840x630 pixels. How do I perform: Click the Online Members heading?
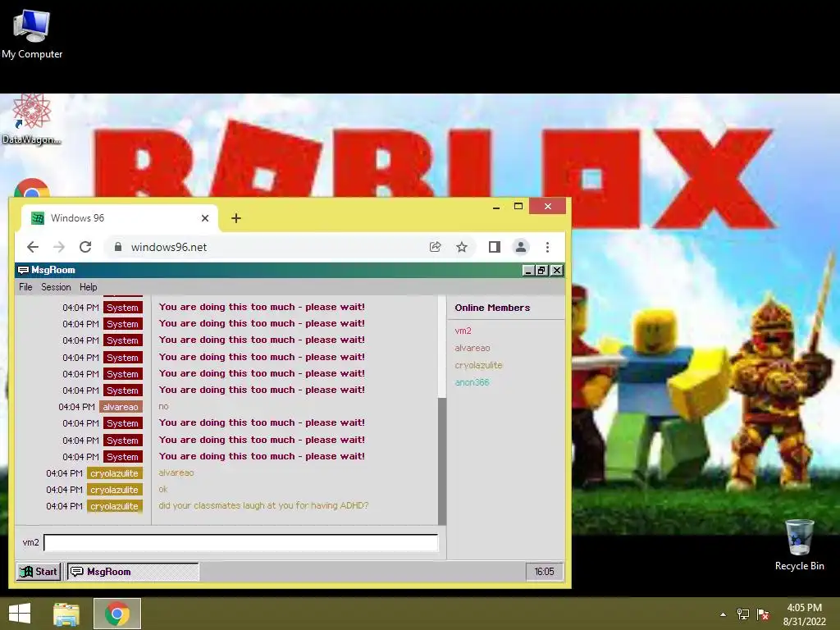coord(492,308)
